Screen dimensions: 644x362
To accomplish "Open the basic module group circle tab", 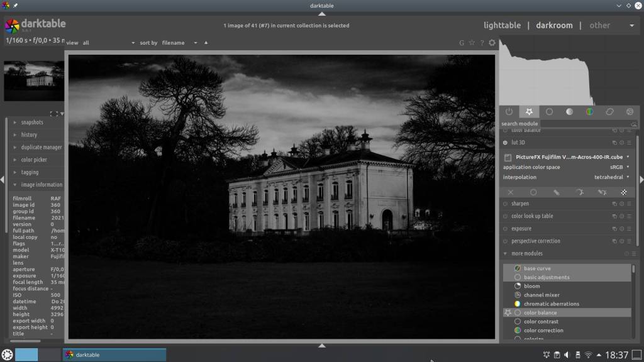I will (549, 112).
